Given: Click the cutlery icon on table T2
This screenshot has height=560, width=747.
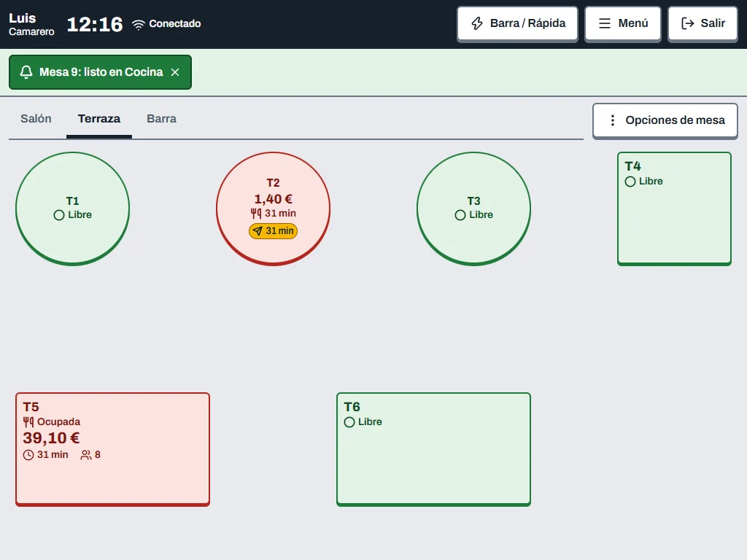Looking at the screenshot, I should (256, 214).
